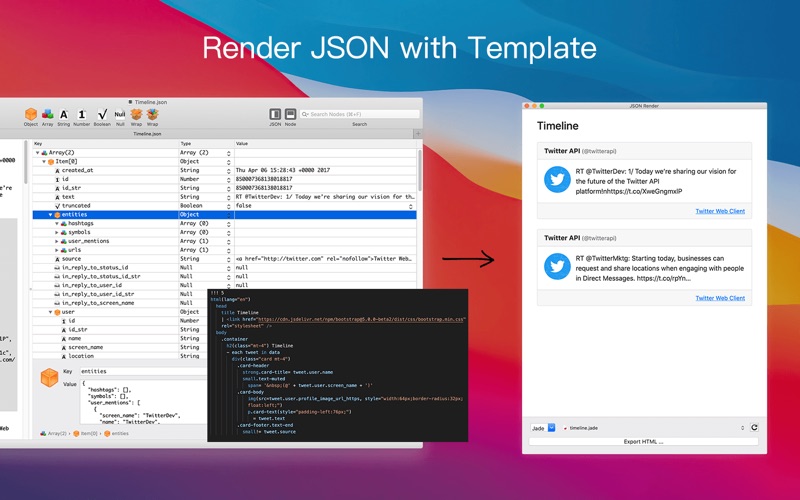Expand the urls array node

(57, 250)
